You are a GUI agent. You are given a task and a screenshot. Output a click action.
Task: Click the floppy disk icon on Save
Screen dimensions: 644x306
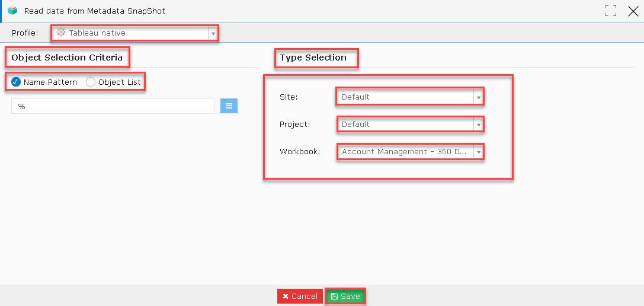(334, 297)
